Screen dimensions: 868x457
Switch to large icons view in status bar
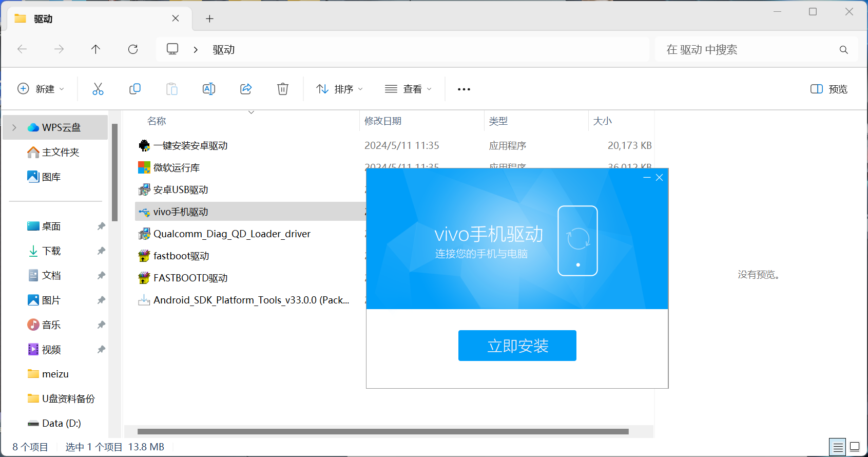[x=855, y=447]
